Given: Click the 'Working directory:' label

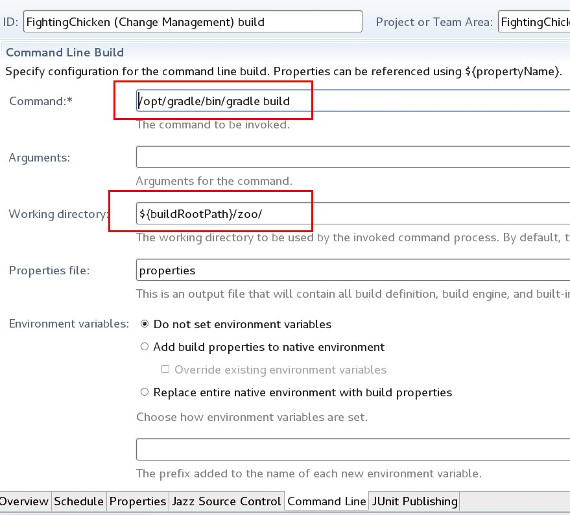Looking at the screenshot, I should [58, 214].
